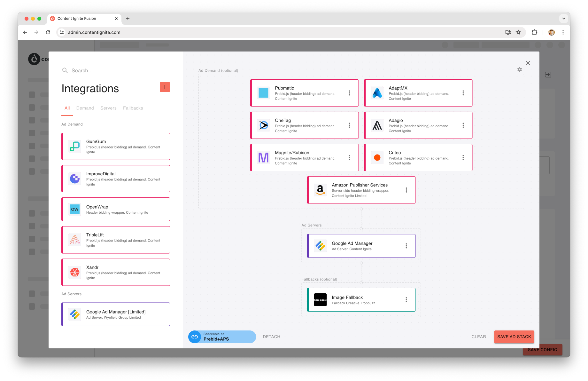Click the Magnite/Rubicon M logo
588x381 pixels.
[263, 158]
